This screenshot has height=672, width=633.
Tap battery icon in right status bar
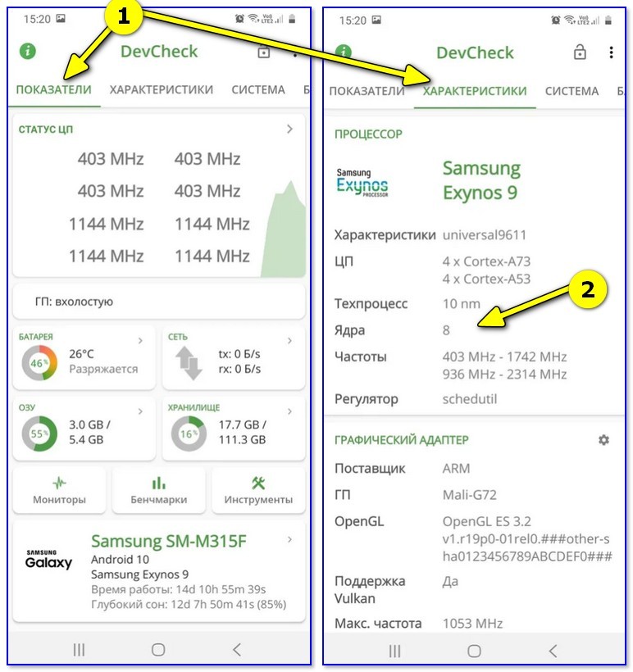pyautogui.click(x=608, y=20)
